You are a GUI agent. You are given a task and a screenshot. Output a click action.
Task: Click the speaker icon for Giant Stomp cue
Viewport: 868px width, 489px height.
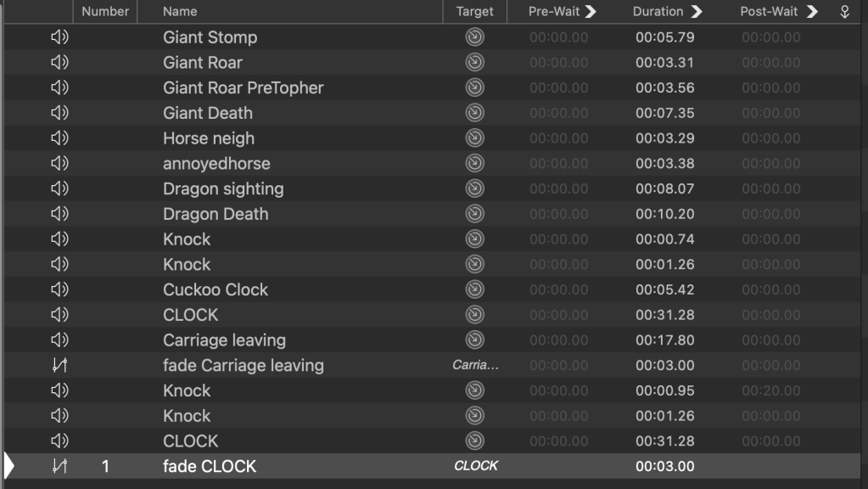(59, 37)
